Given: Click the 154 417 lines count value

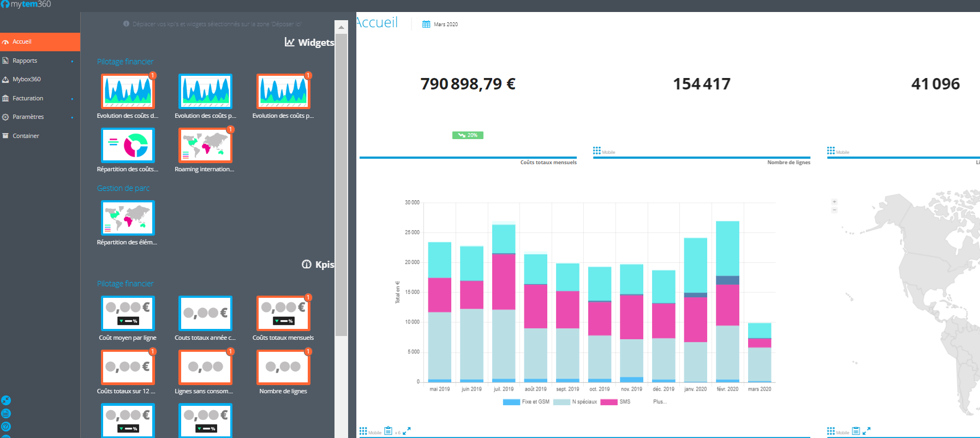Looking at the screenshot, I should pos(702,84).
